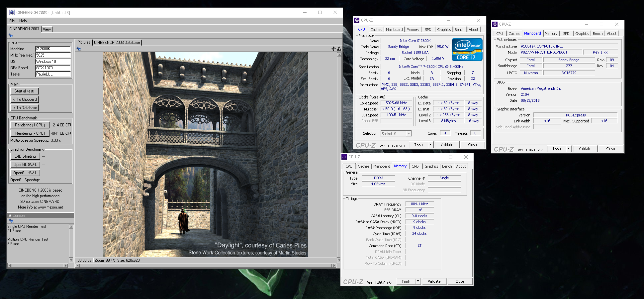
Task: Click the Start all tests button
Action: 25,91
